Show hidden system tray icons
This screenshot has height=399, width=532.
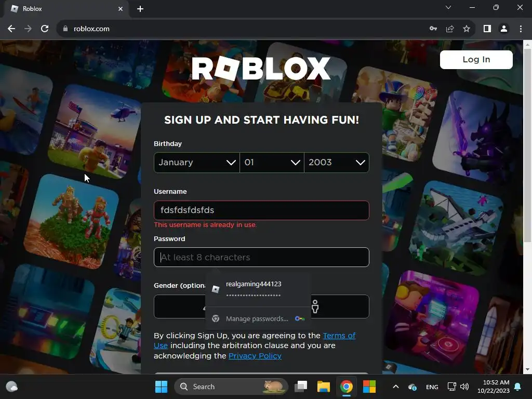395,387
